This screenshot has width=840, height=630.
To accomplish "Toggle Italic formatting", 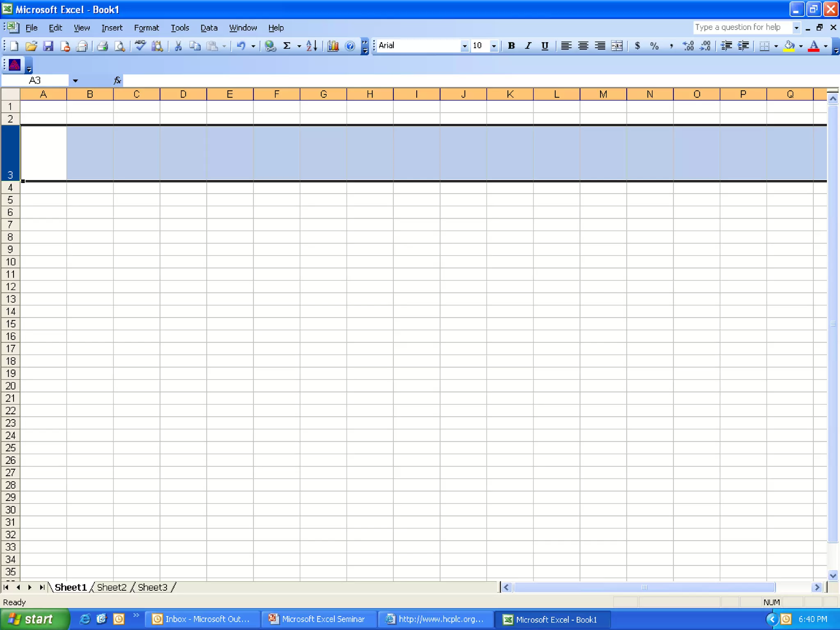I will pos(528,46).
